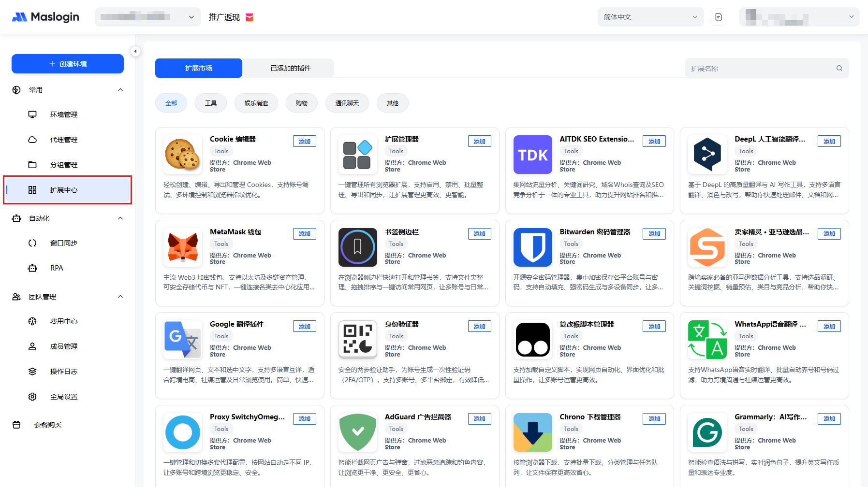868x487 pixels.
Task: Switch to 已添加的插件 tab
Action: (290, 68)
